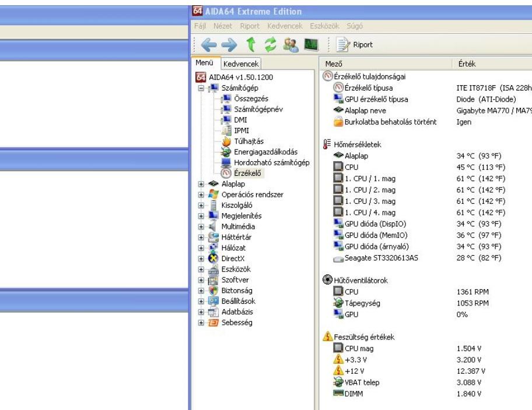
Task: Click the DirectX yellow X icon
Action: 213,259
